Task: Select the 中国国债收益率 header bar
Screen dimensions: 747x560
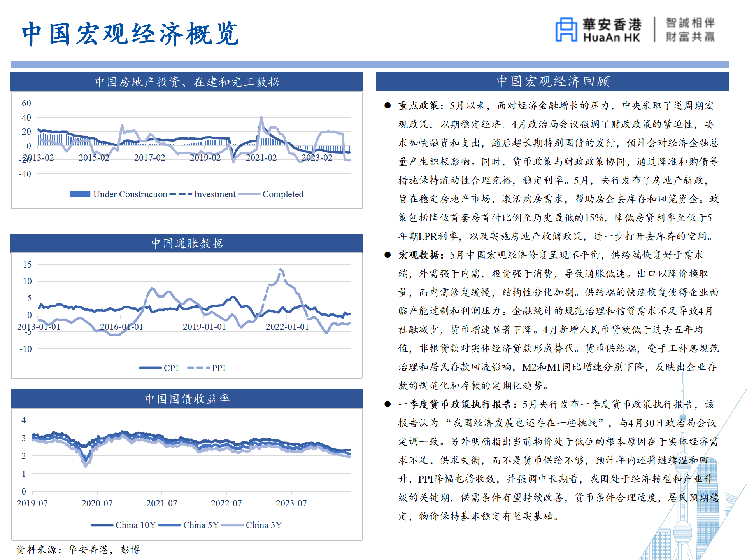Action: [187, 399]
